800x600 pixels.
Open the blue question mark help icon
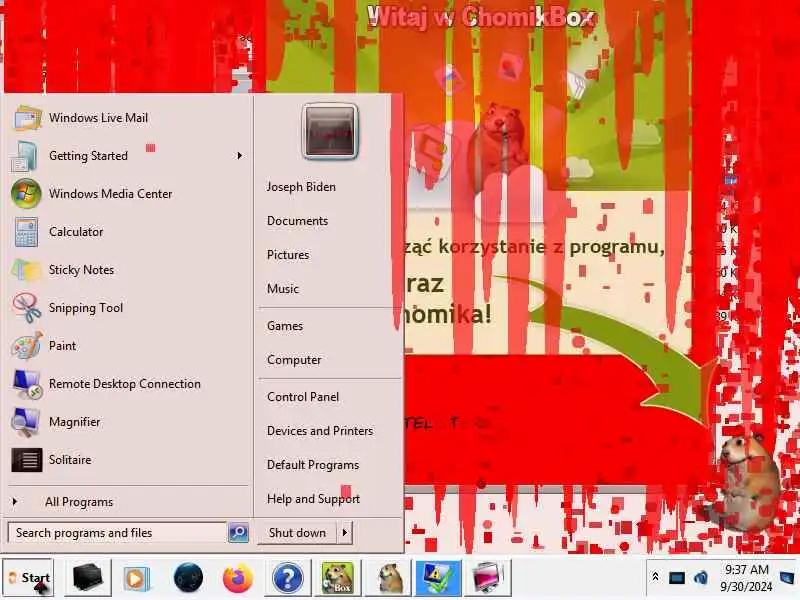click(287, 579)
